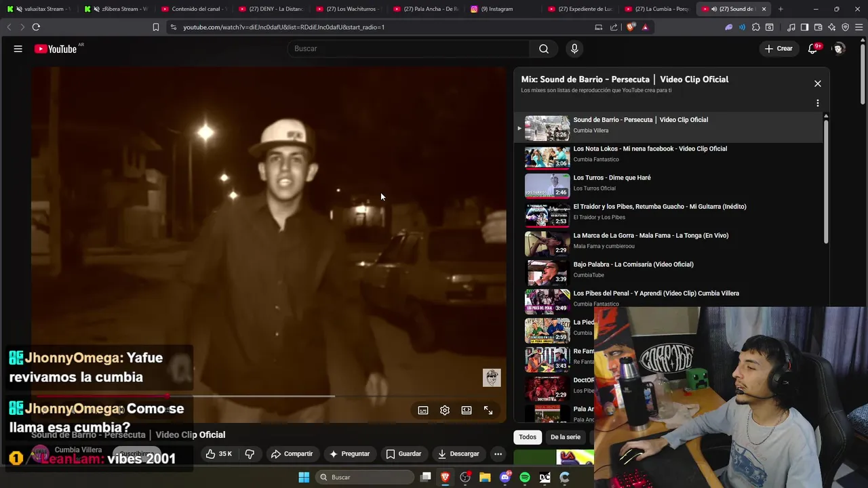Open the browser extensions puzzle icon
Viewport: 868px width, 488px height.
point(756,27)
